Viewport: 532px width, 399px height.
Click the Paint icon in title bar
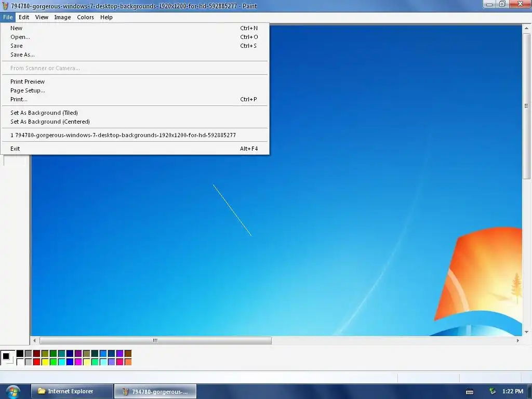click(5, 6)
